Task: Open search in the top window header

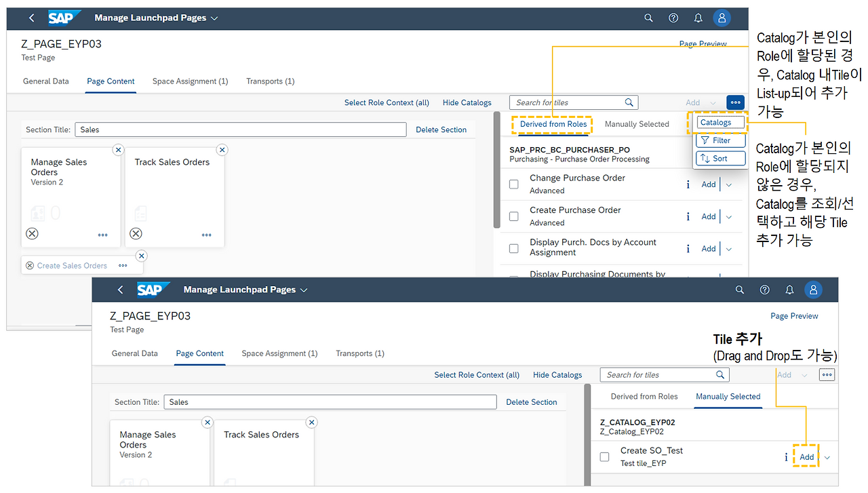Action: tap(648, 18)
